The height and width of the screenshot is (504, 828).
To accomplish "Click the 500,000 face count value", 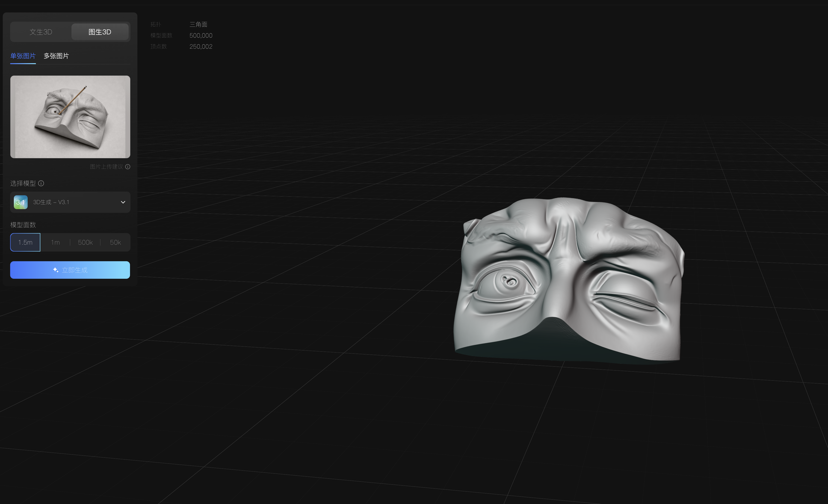I will [201, 35].
